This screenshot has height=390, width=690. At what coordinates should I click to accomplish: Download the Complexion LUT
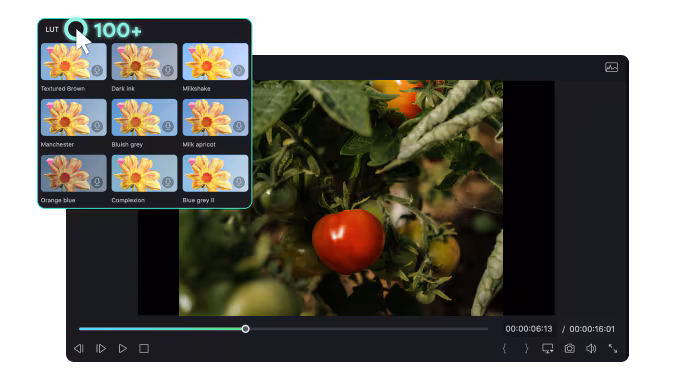click(168, 182)
